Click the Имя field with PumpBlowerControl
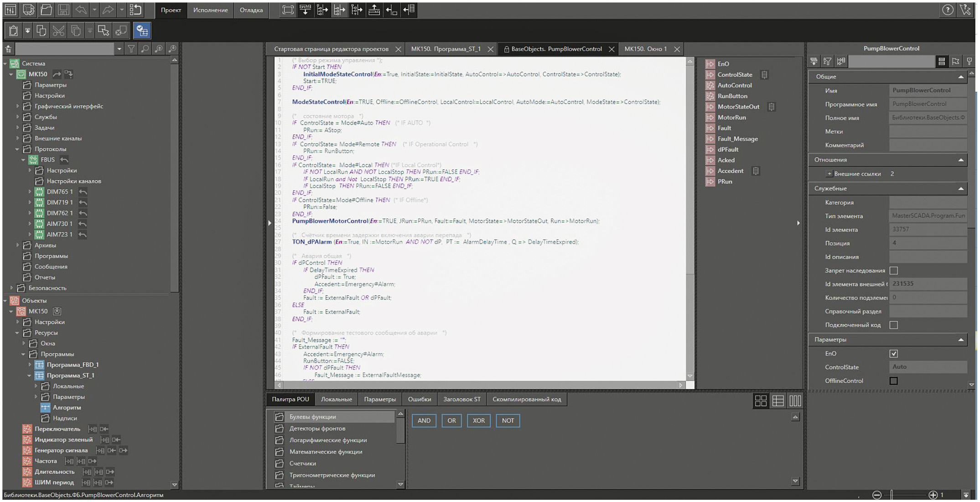The image size is (980, 502). click(x=928, y=90)
